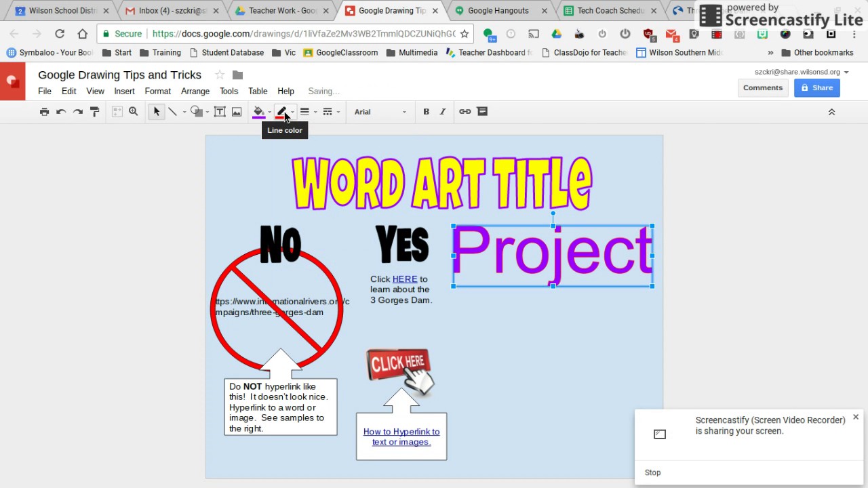Image resolution: width=868 pixels, height=488 pixels.
Task: Select the Text box tool
Action: (x=220, y=111)
